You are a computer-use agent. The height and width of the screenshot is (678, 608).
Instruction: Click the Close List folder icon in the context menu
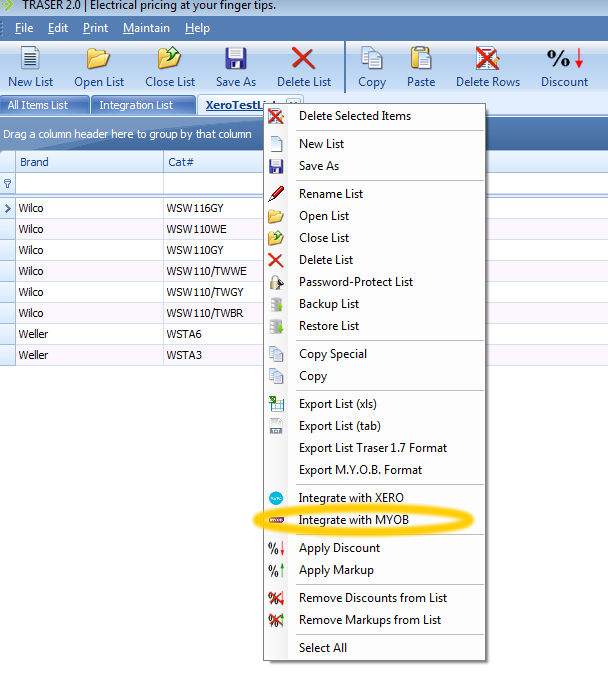(x=276, y=238)
